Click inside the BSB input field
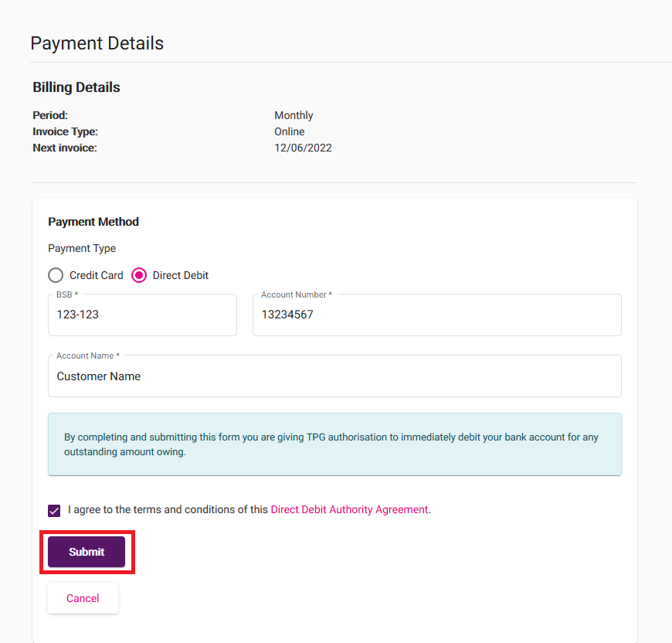 (x=142, y=315)
